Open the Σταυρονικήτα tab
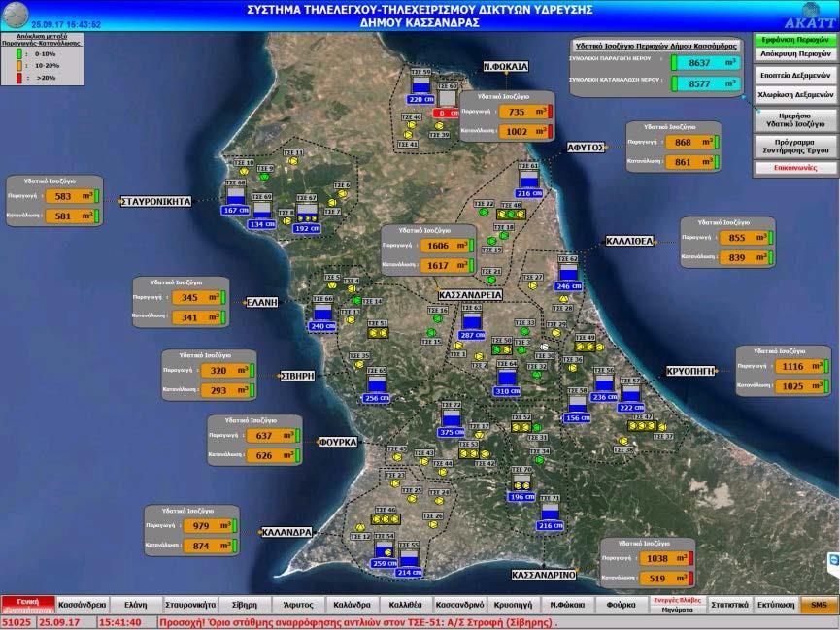The width and height of the screenshot is (840, 630). tap(190, 605)
